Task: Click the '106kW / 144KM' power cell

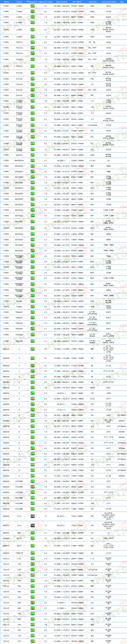Action: coord(77,410)
